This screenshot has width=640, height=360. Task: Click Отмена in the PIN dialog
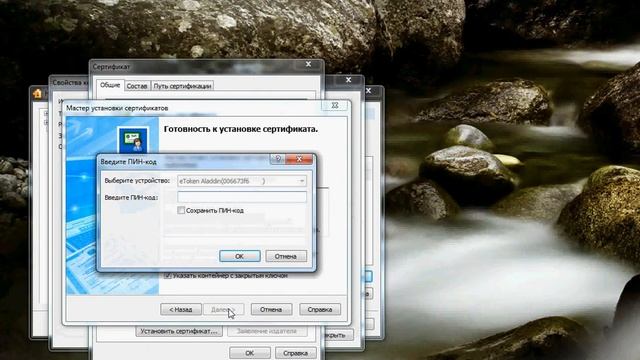(286, 256)
